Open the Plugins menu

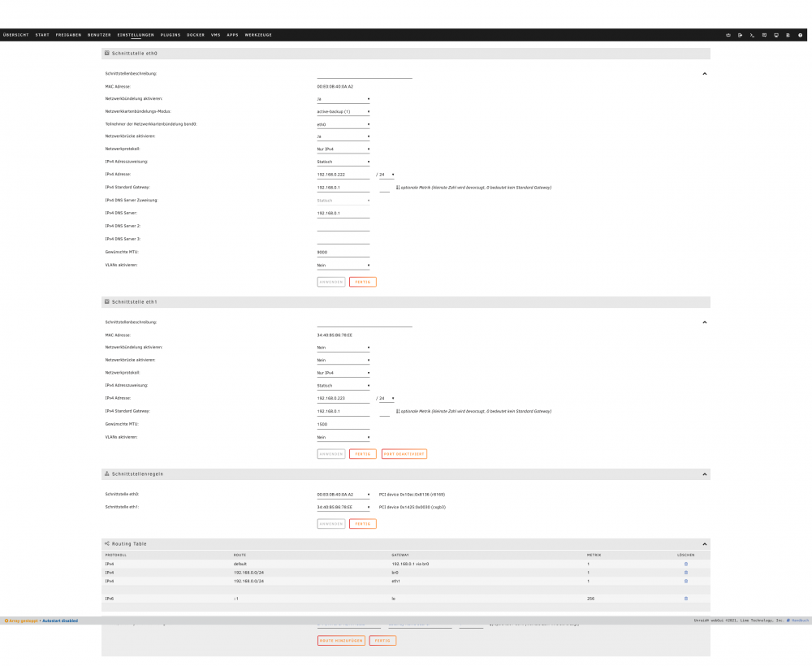tap(171, 35)
